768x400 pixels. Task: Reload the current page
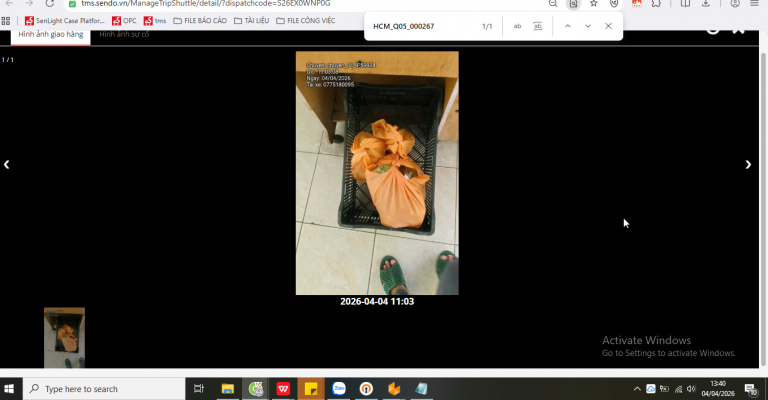coord(49,3)
